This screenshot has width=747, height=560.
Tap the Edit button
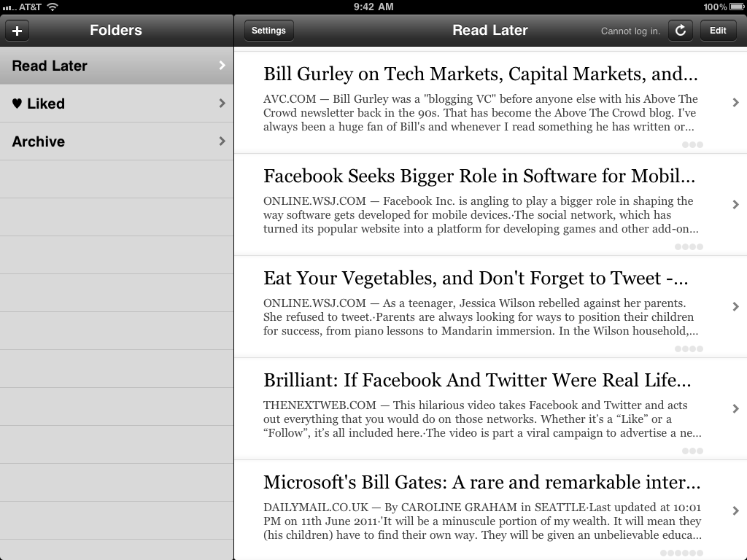click(x=718, y=31)
